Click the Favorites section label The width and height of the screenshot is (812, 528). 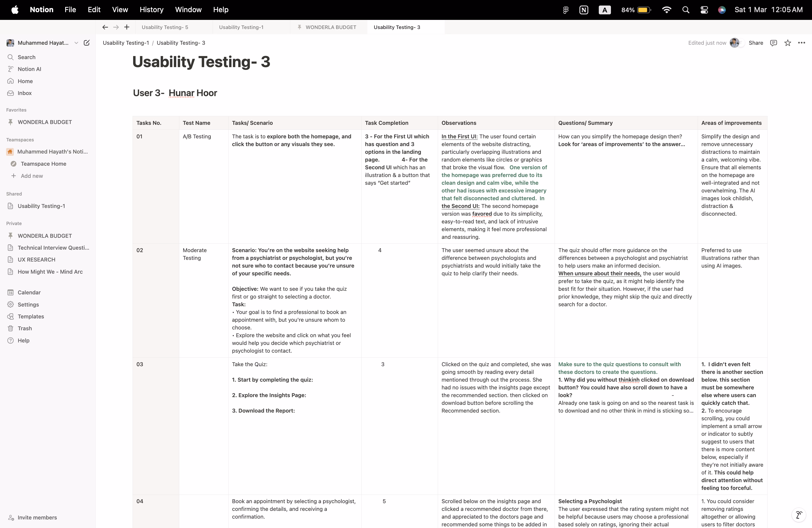[16, 110]
